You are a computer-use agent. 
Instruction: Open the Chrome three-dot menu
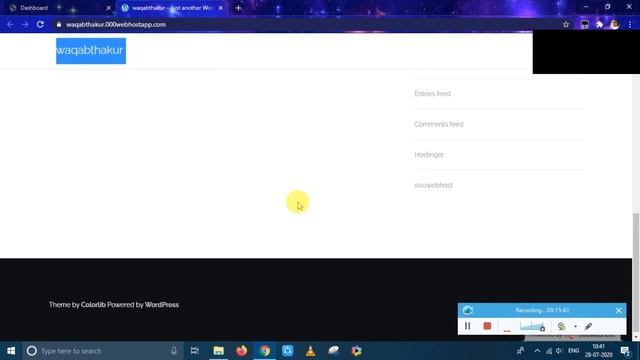630,24
